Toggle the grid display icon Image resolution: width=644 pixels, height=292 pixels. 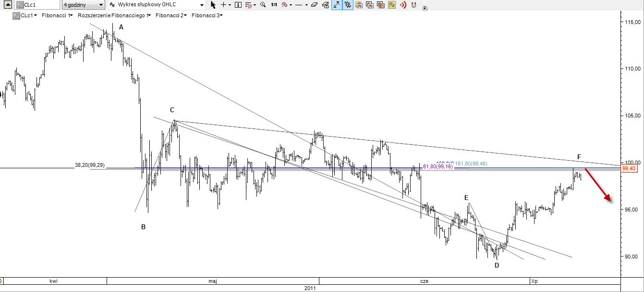(x=249, y=5)
